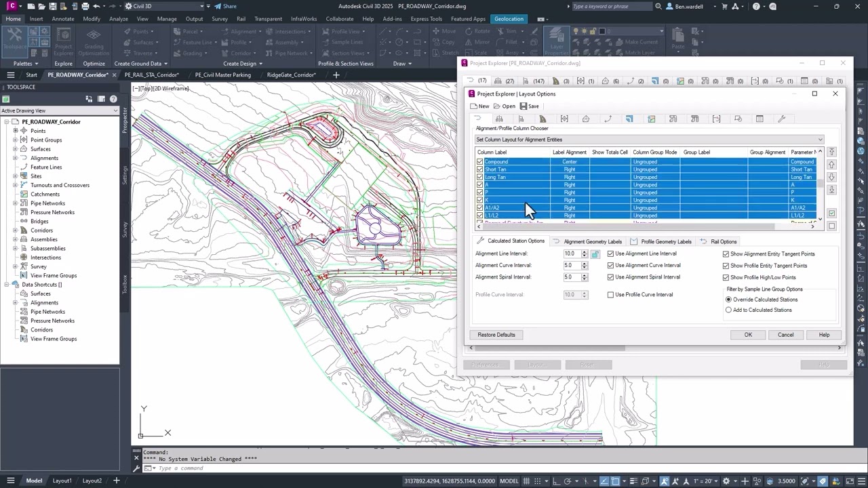This screenshot has height=488, width=868.
Task: Click Project Explorer ribbon icon
Action: point(63,42)
